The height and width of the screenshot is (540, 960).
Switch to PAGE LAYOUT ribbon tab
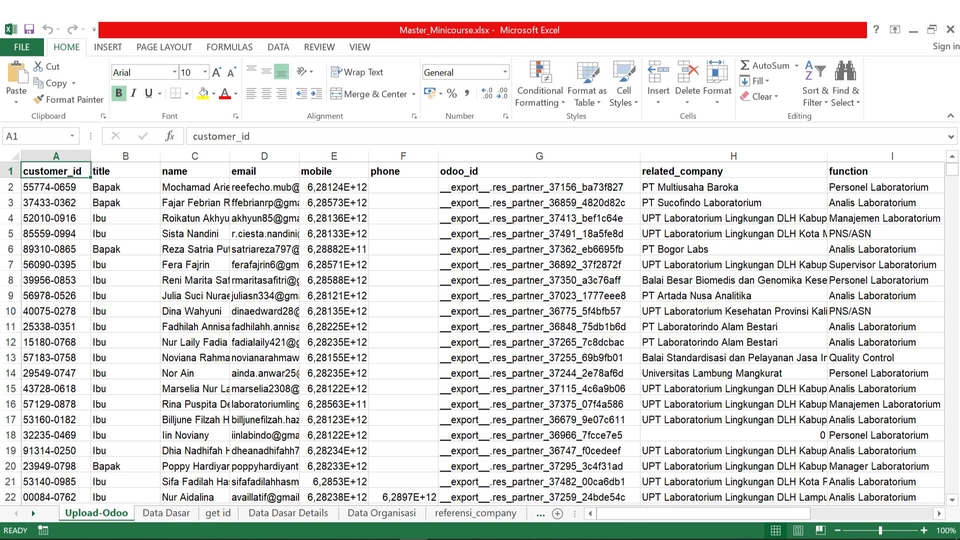point(164,47)
